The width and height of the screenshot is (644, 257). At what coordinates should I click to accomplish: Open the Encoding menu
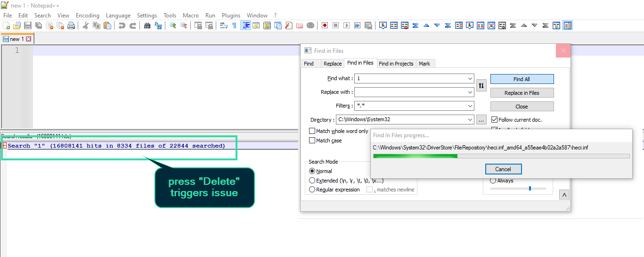point(88,16)
